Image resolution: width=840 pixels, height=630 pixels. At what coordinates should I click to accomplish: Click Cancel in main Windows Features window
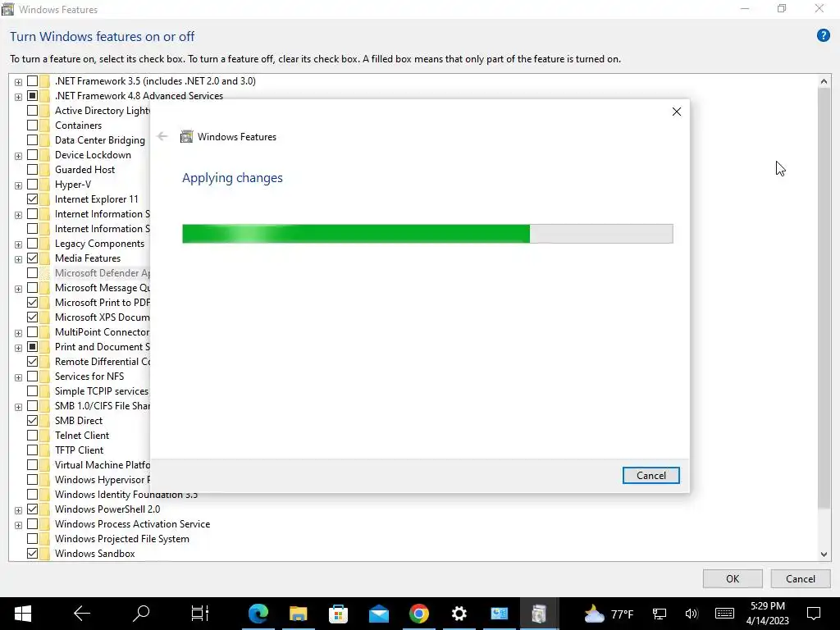[x=801, y=578]
